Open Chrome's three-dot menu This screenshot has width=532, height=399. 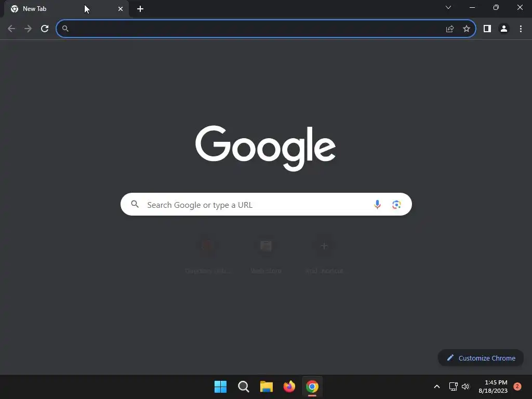pos(521,29)
